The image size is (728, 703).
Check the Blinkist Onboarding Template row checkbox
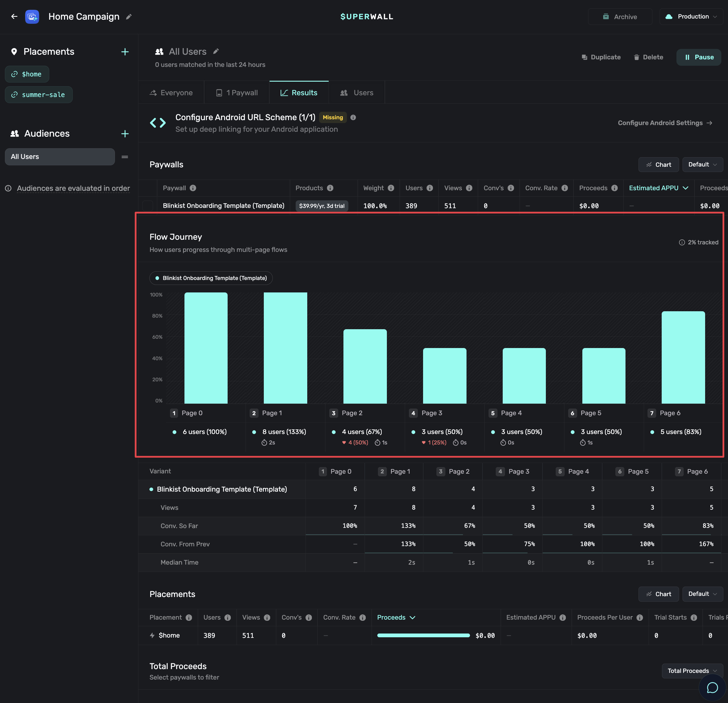pos(148,205)
